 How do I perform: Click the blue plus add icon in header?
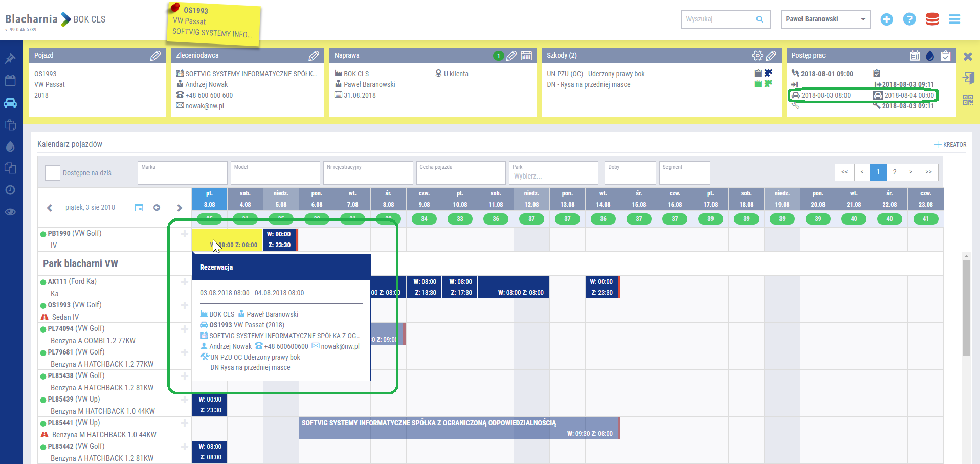point(886,19)
